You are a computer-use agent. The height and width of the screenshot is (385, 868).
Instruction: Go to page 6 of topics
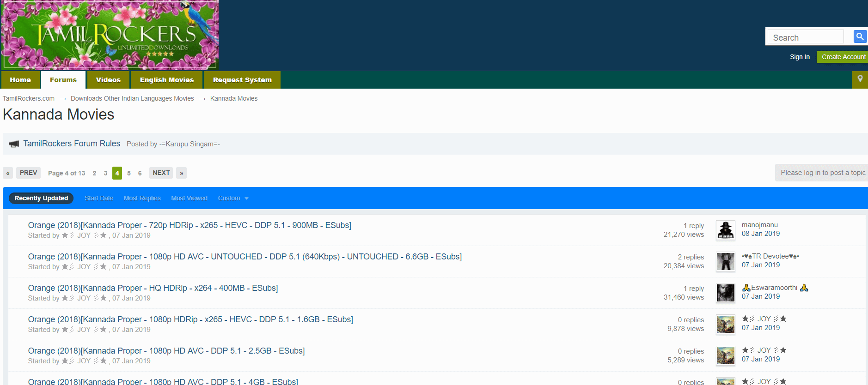140,173
